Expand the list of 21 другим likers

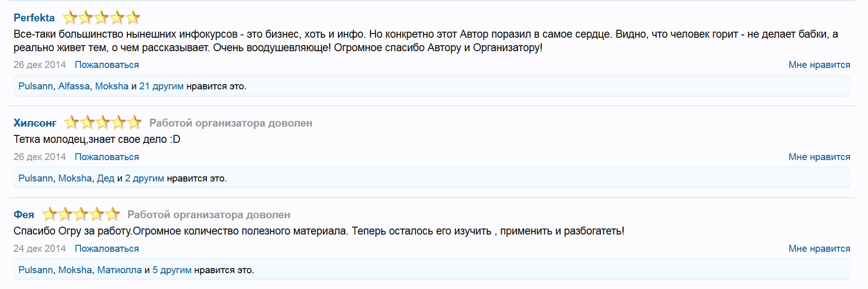(x=161, y=86)
